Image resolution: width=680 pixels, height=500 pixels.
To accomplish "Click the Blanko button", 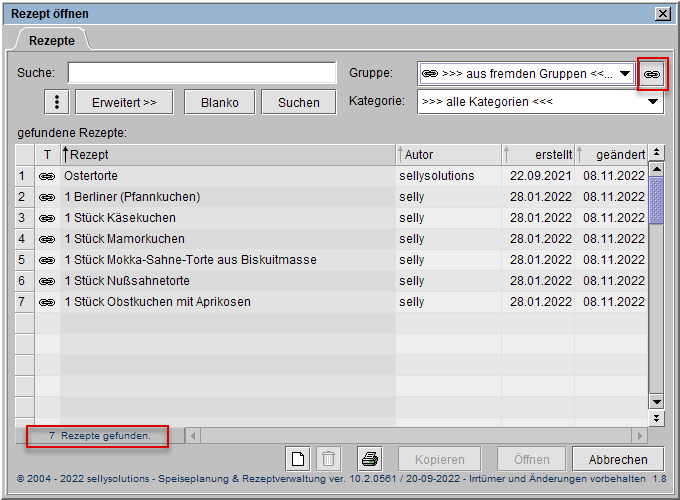I will tap(219, 102).
